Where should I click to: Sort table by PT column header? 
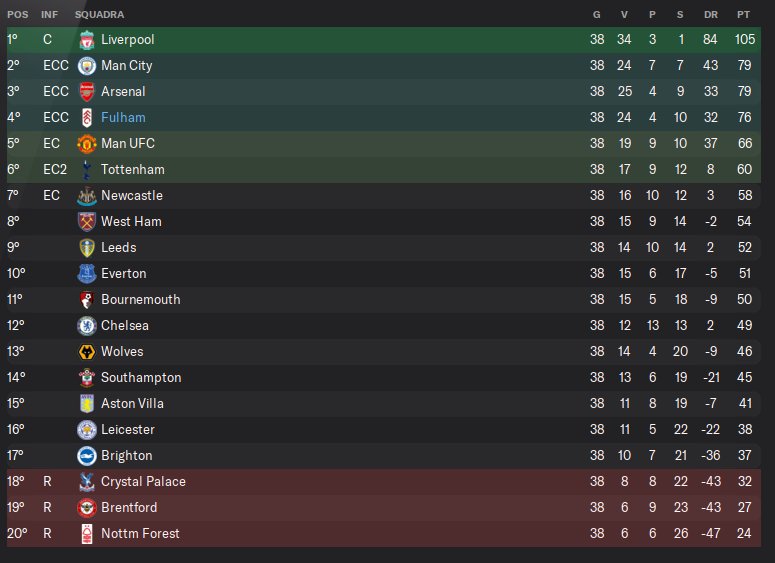pyautogui.click(x=743, y=15)
